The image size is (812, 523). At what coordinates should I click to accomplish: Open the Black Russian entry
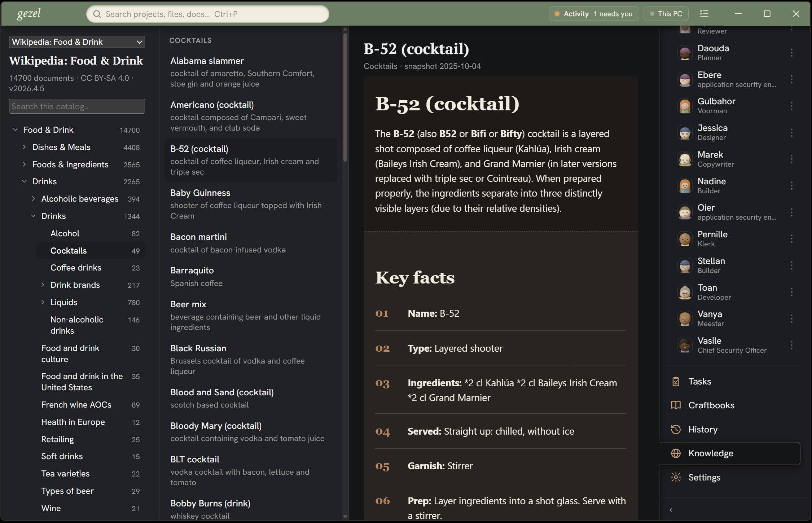[x=251, y=360]
